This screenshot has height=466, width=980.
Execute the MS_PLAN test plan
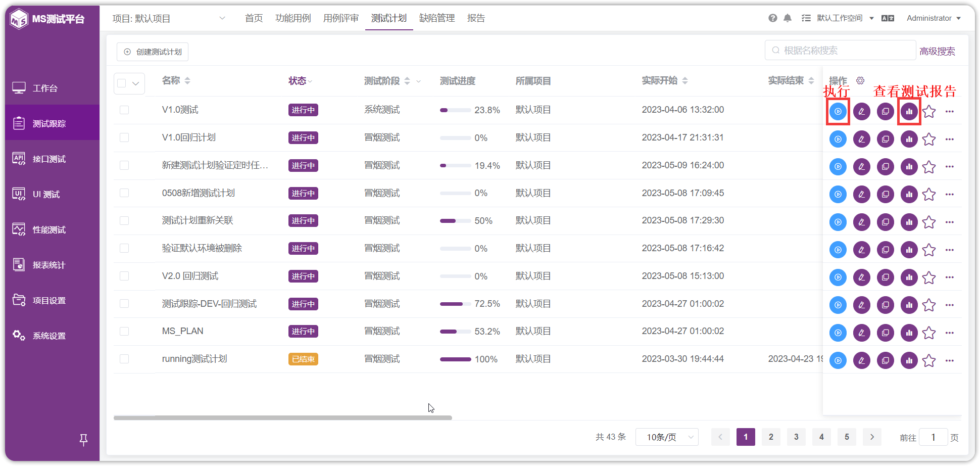pyautogui.click(x=838, y=333)
